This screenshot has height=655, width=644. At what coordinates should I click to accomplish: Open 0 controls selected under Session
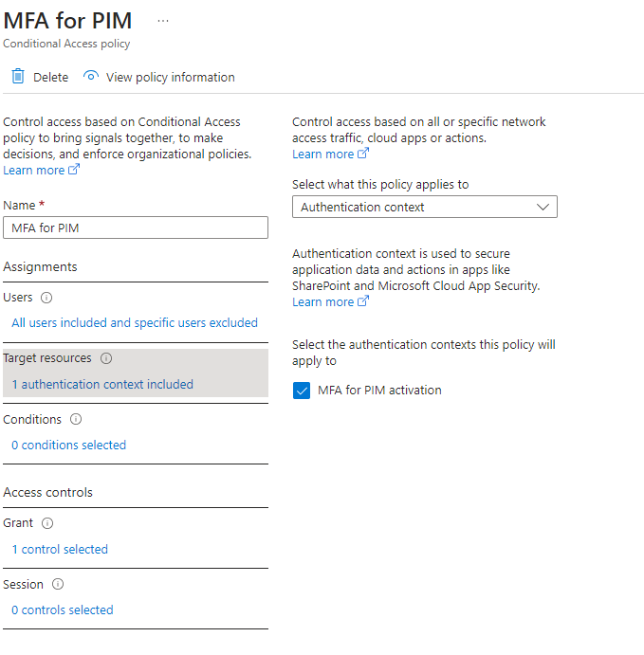point(63,610)
